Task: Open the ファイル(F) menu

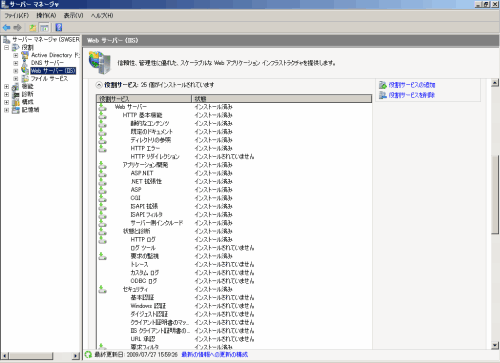Action: 17,16
